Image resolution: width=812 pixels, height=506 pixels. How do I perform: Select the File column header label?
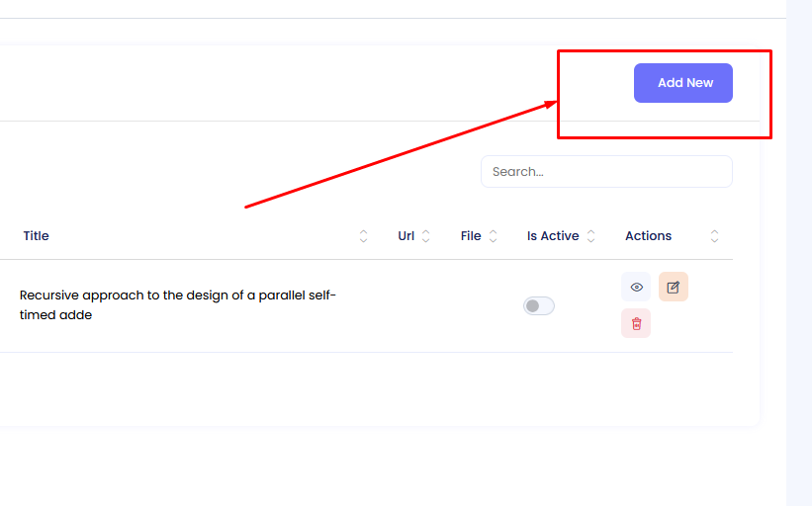[471, 236]
